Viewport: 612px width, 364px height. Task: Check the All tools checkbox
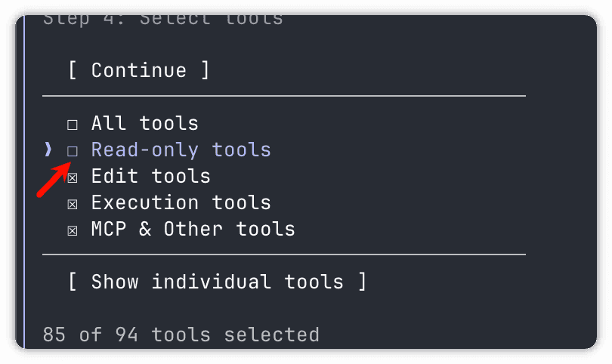(73, 125)
